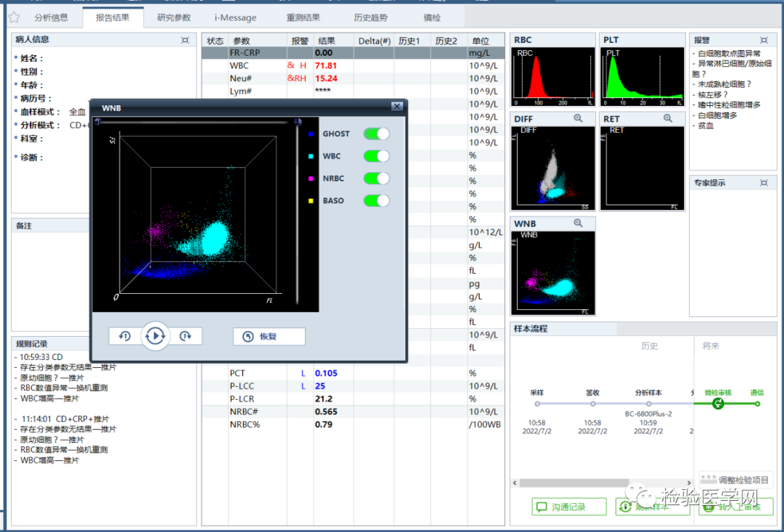Open the PLT histogram thumbnail
The image size is (784, 532).
click(x=642, y=77)
